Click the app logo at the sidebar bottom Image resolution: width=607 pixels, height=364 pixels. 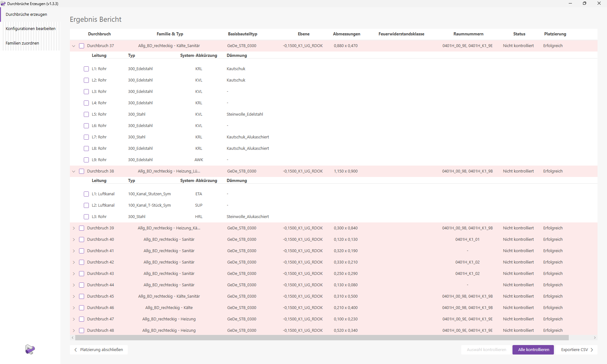click(30, 349)
